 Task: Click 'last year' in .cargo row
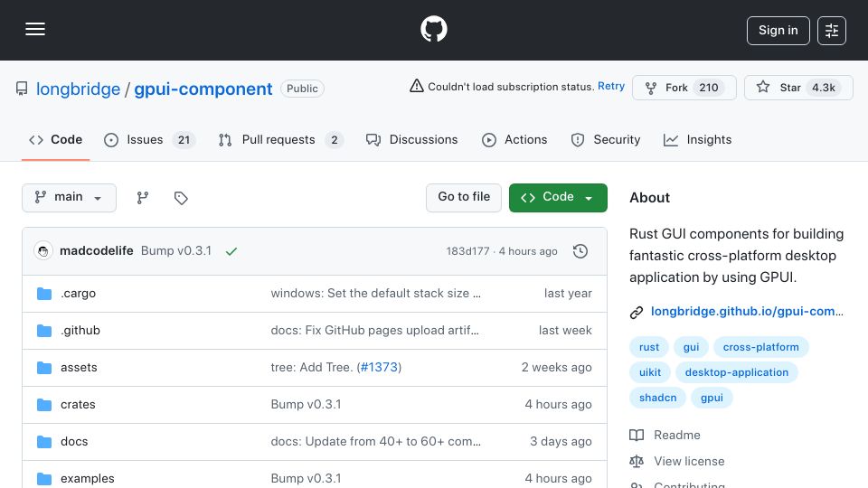pos(568,293)
